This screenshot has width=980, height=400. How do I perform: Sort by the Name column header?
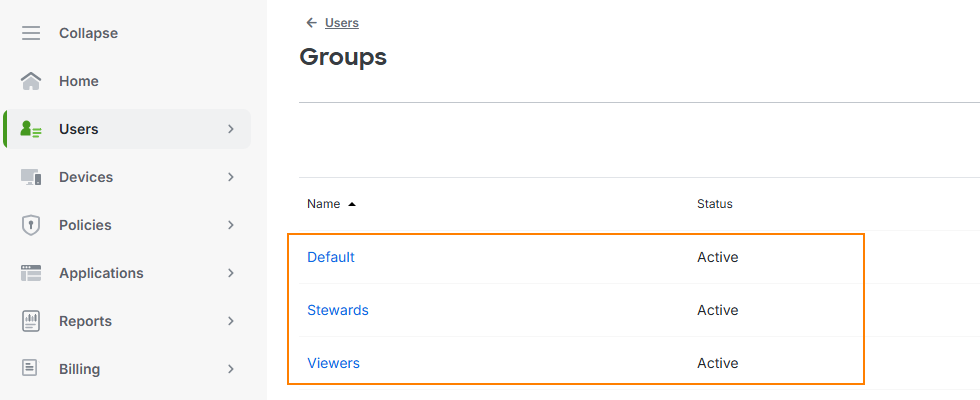pyautogui.click(x=323, y=204)
